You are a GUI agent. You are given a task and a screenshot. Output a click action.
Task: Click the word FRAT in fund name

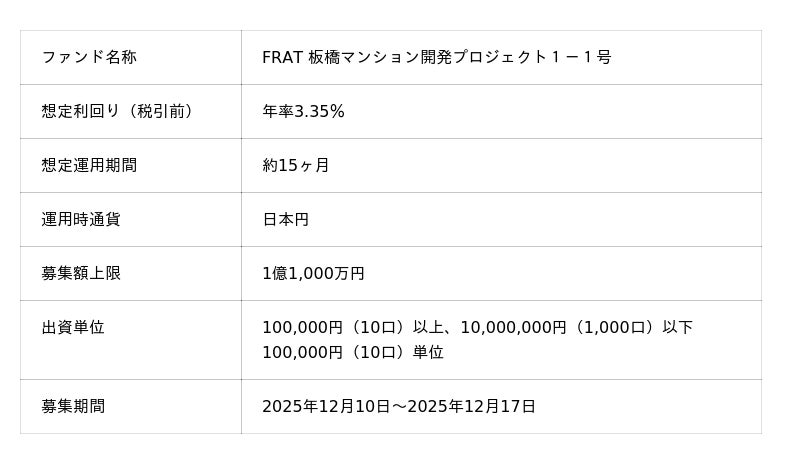(281, 57)
